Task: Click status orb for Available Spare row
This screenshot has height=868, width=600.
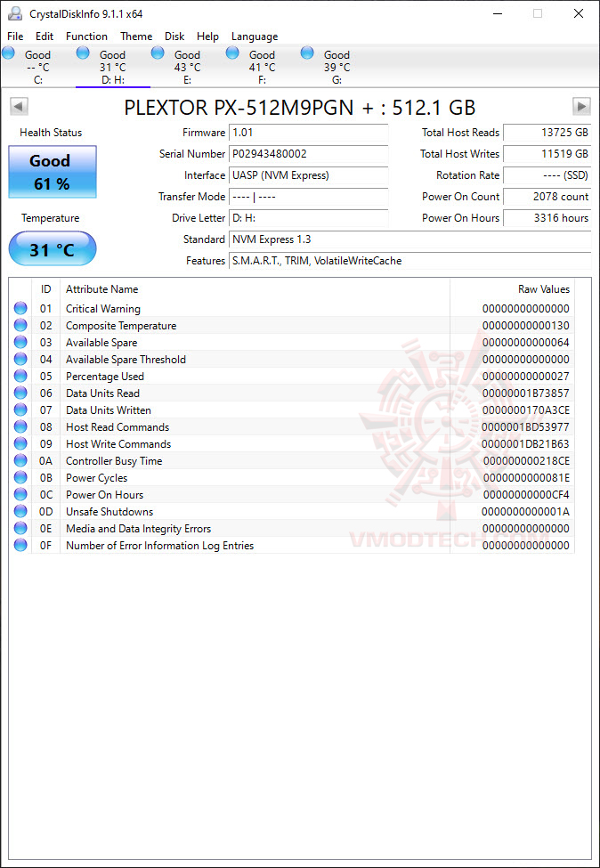Action: [20, 342]
